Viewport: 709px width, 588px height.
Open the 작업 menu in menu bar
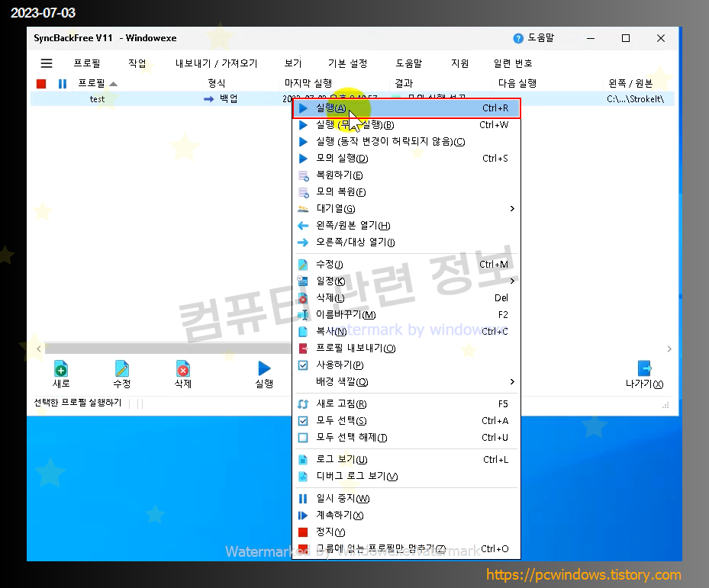pos(137,63)
